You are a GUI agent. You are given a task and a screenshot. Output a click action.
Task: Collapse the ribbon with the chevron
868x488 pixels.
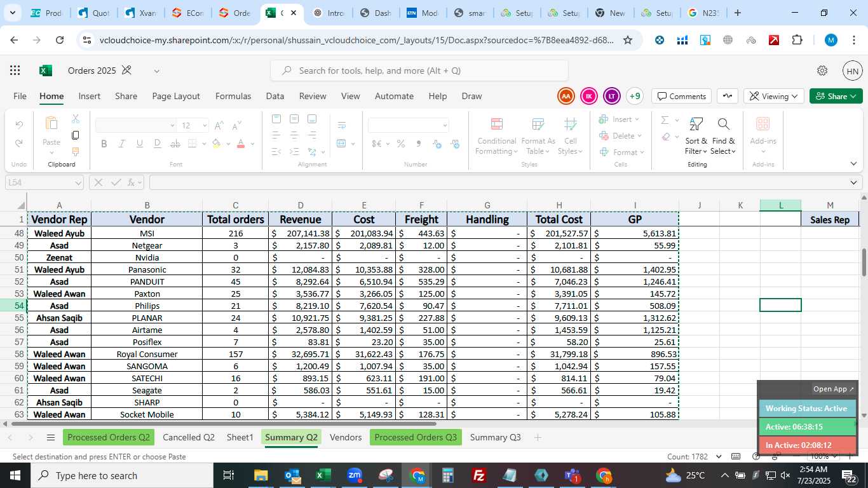pos(853,164)
